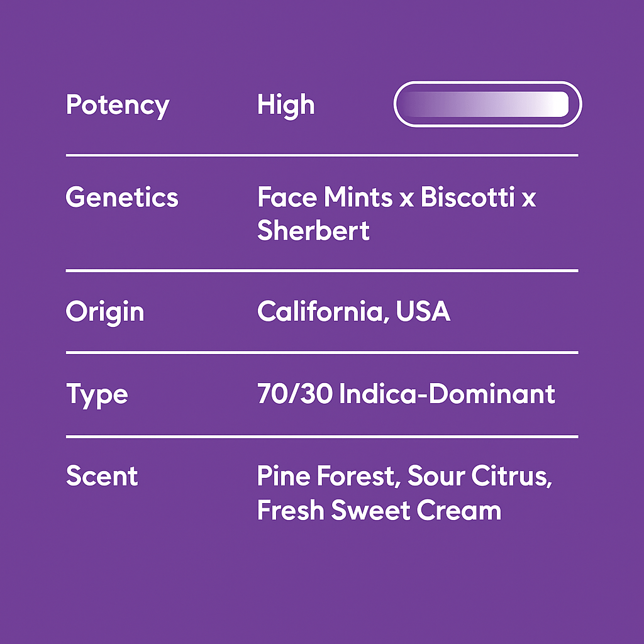Click the Genetics label
This screenshot has width=644, height=644.
pyautogui.click(x=122, y=197)
